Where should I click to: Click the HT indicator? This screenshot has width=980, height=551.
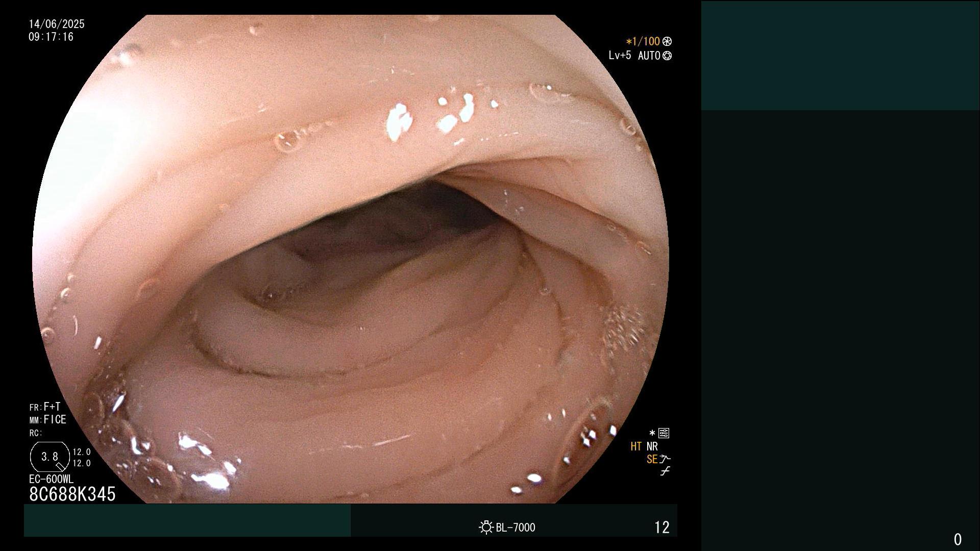(x=636, y=446)
